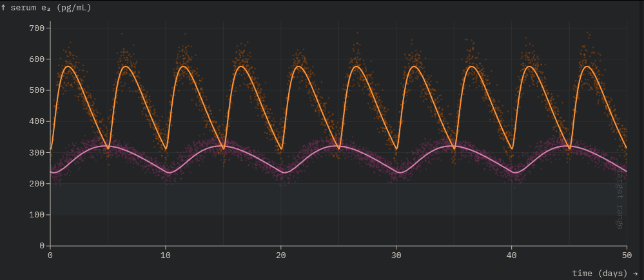Click the x-axis tick label 40

point(512,255)
